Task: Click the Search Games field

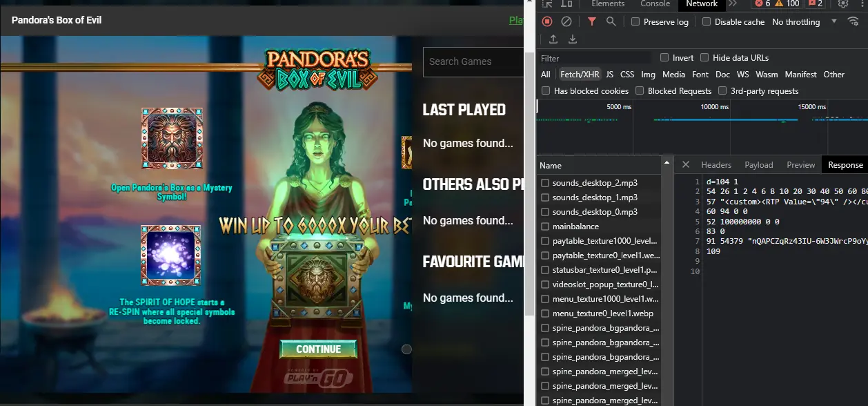Action: 473,61
